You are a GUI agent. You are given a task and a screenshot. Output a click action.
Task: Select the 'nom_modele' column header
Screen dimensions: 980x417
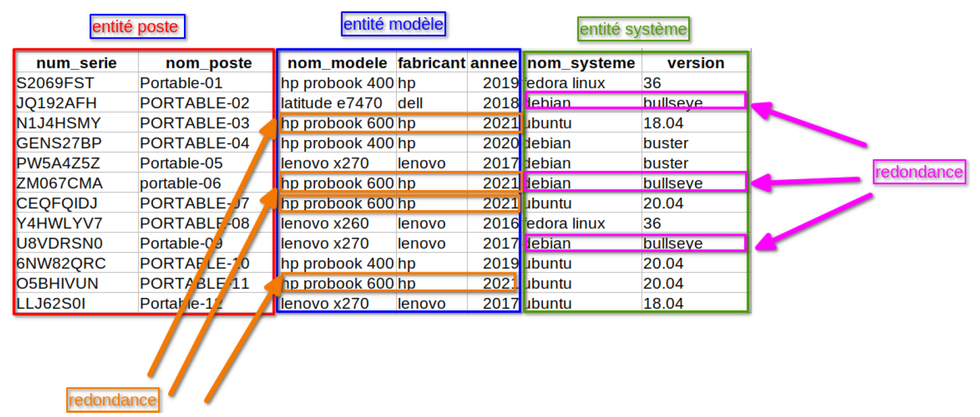(337, 63)
